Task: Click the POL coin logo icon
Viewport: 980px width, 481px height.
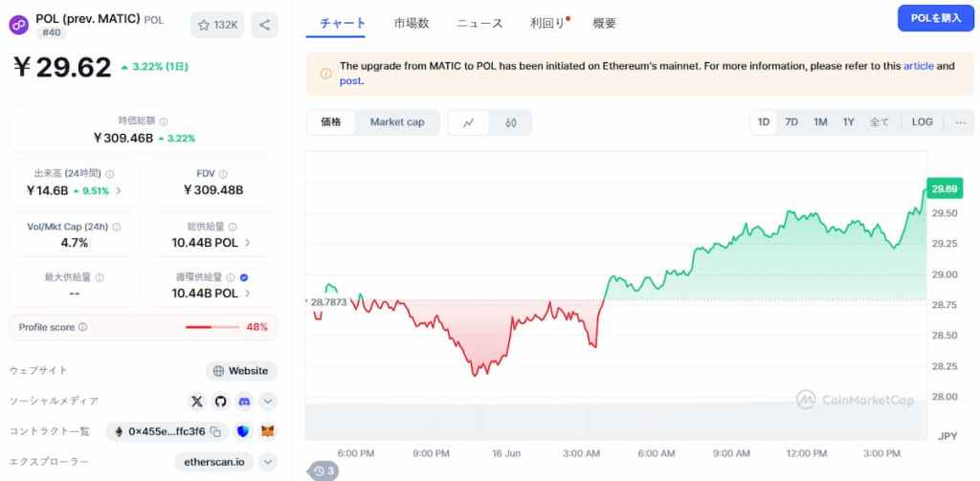Action: 18,25
